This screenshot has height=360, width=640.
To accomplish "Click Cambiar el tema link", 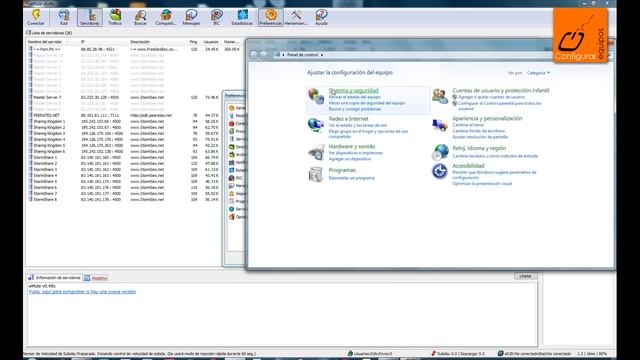I will (x=468, y=125).
